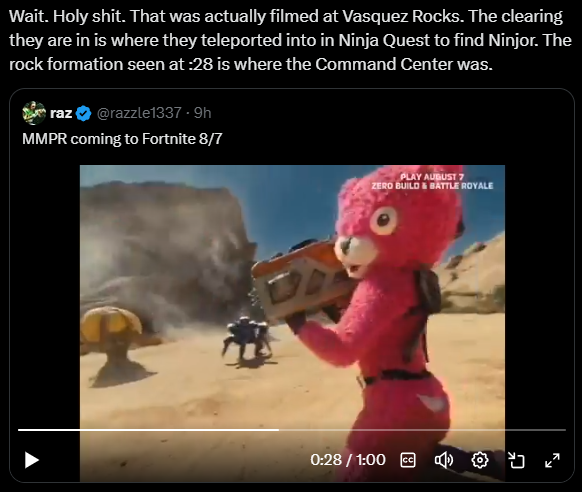Seek on the video progress bar

(292, 430)
